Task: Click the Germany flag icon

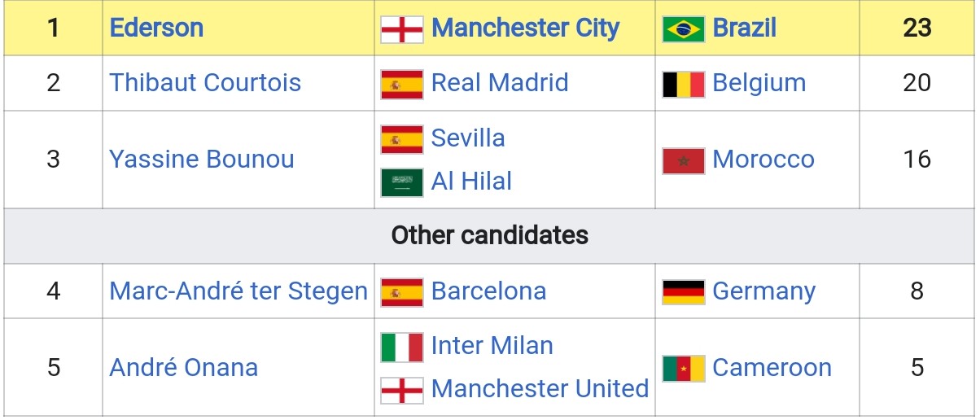Action: tap(682, 291)
